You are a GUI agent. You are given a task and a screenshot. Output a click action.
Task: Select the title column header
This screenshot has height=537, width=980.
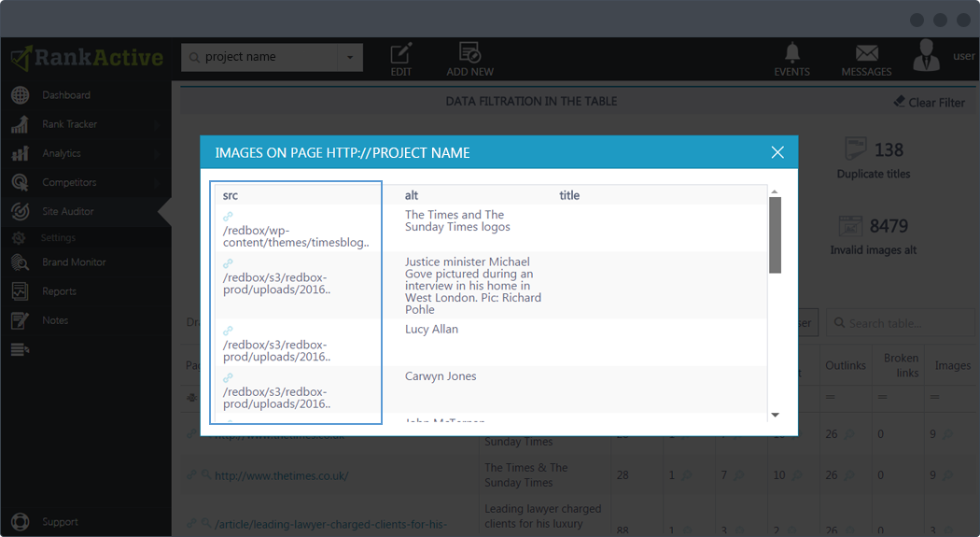(x=569, y=195)
